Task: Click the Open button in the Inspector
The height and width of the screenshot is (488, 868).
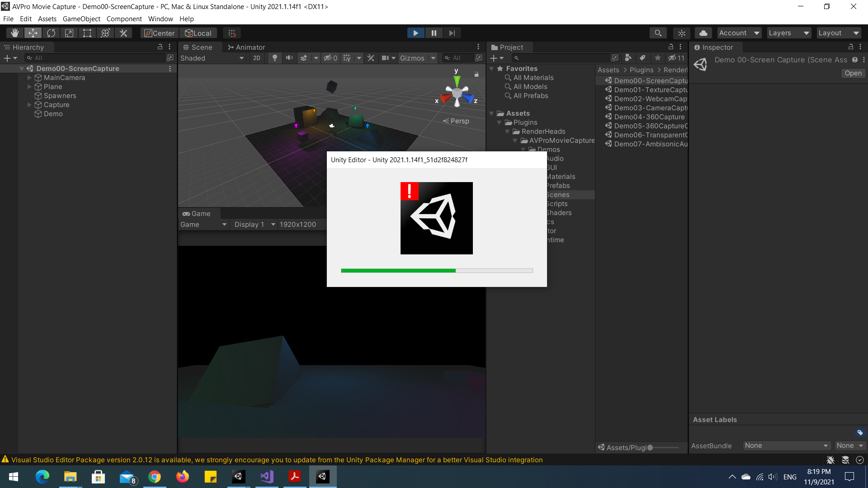Action: pyautogui.click(x=853, y=73)
